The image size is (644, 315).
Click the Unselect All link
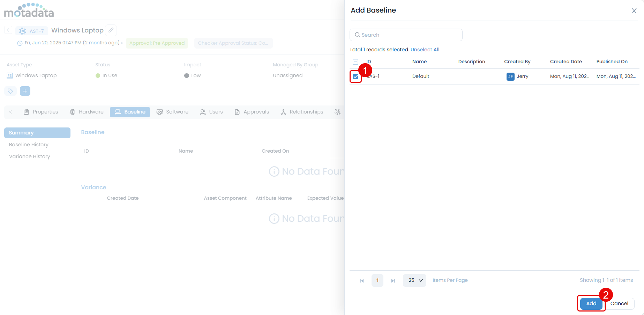(x=425, y=50)
